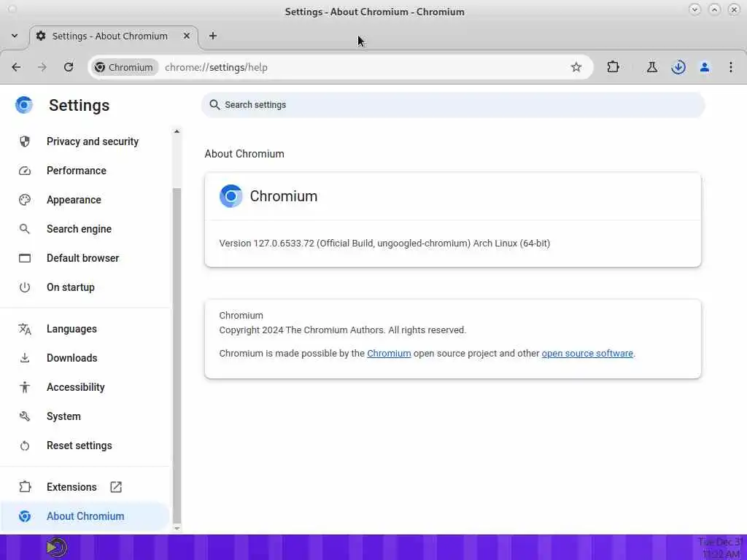Click the forward navigation arrow
747x560 pixels.
coord(42,67)
